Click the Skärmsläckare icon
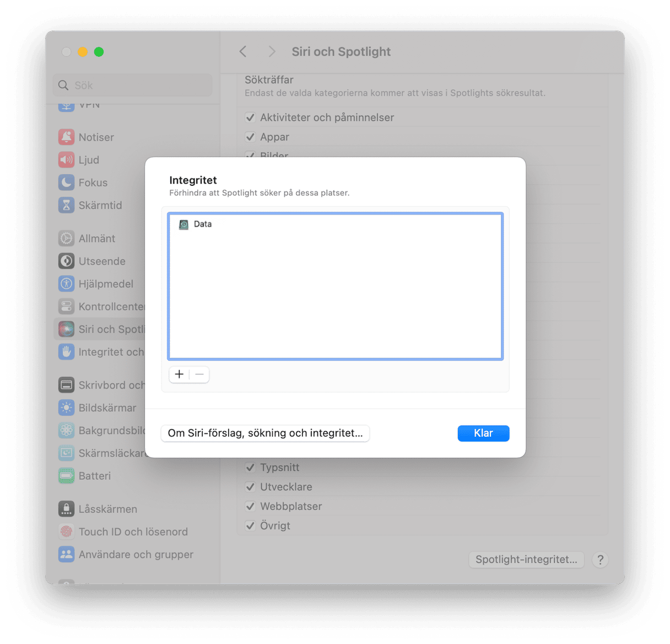The height and width of the screenshot is (644, 670). (x=66, y=453)
